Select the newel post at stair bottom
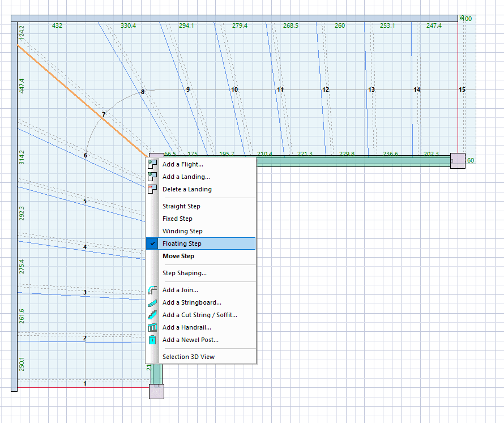 156,391
